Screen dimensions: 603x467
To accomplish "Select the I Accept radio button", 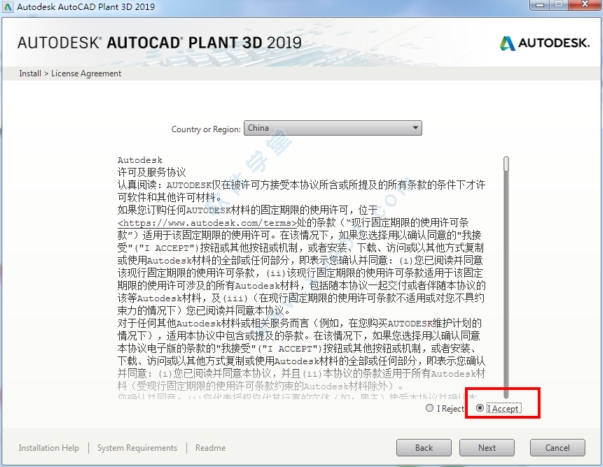I will click(480, 408).
